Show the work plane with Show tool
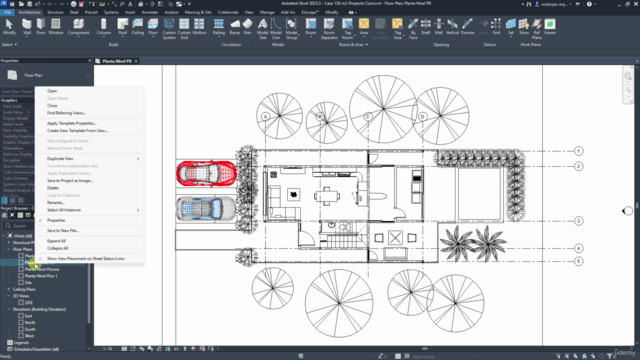Screen dimensions: 640x360 (x=524, y=27)
